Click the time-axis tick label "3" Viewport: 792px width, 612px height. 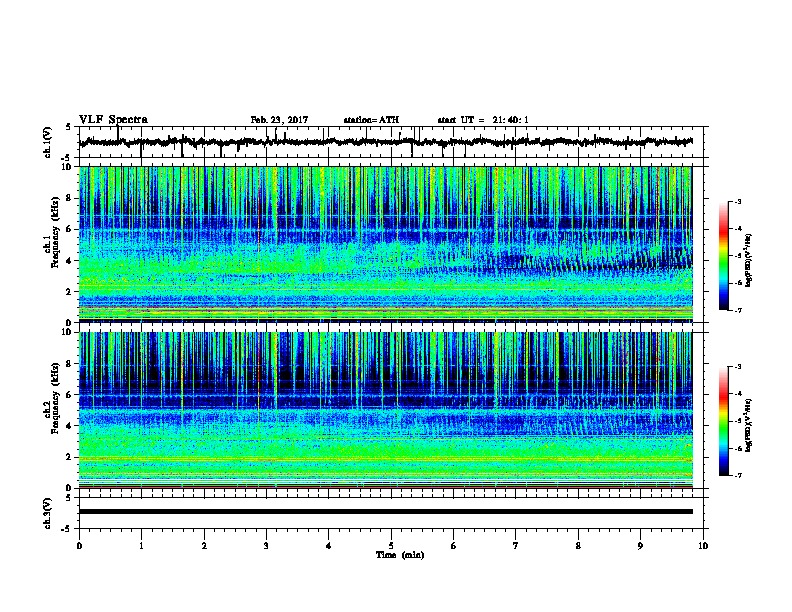[x=266, y=546]
